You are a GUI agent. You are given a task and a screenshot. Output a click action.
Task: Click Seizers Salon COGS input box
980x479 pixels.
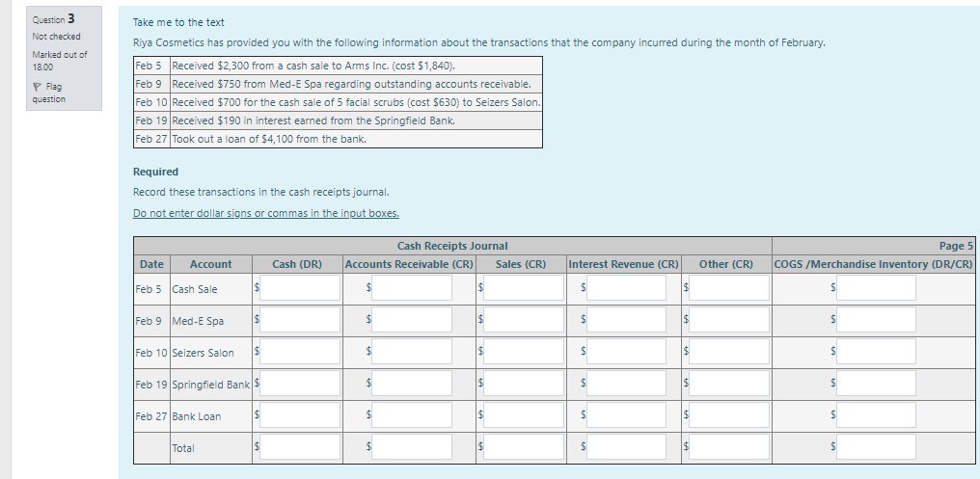(x=876, y=352)
